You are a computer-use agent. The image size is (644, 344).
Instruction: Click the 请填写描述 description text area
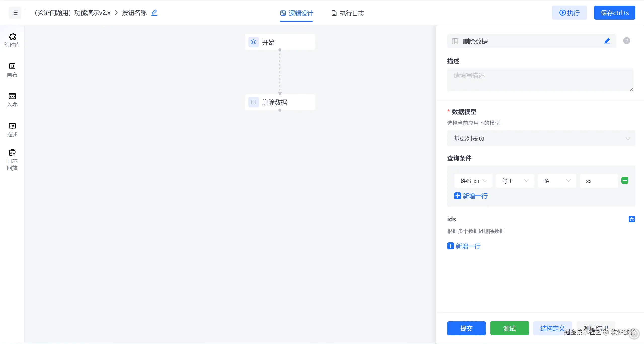click(x=540, y=80)
